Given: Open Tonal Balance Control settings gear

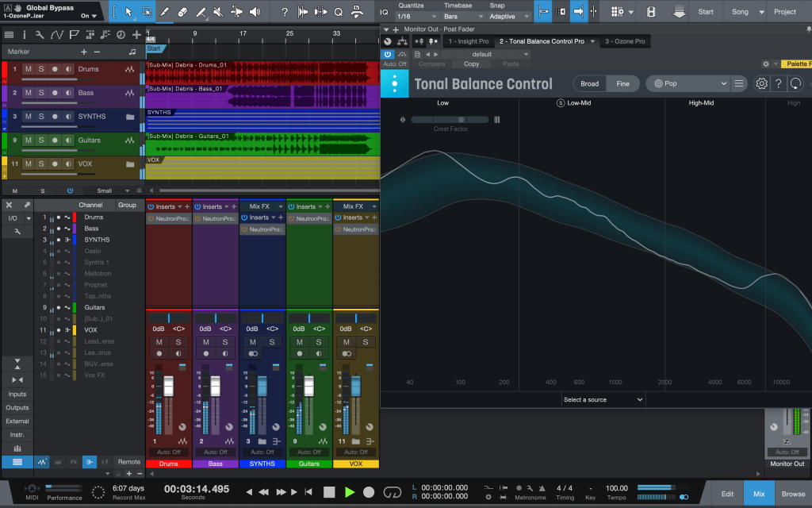Looking at the screenshot, I should pyautogui.click(x=761, y=83).
